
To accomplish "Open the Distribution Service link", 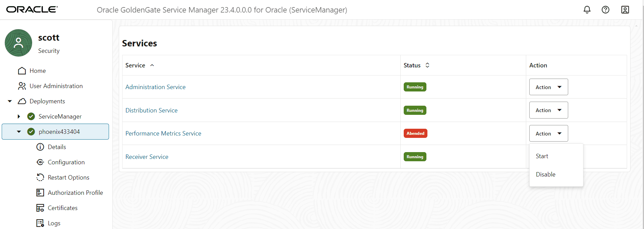I will [152, 110].
